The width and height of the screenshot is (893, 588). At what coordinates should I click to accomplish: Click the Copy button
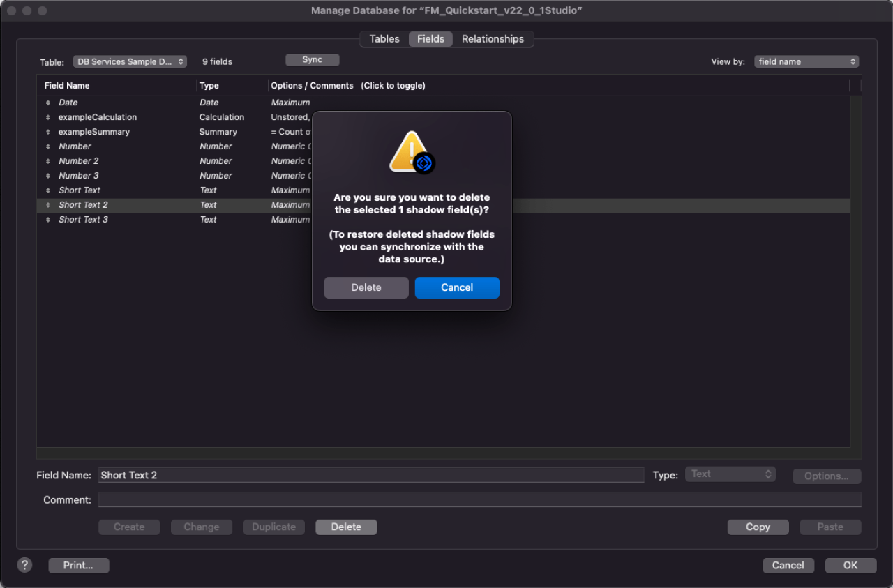tap(758, 527)
